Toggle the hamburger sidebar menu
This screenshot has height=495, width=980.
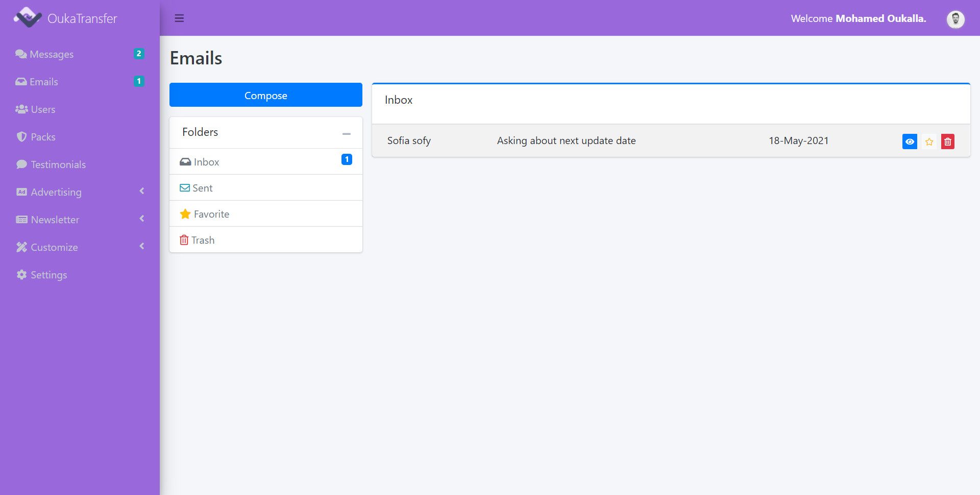click(x=179, y=18)
